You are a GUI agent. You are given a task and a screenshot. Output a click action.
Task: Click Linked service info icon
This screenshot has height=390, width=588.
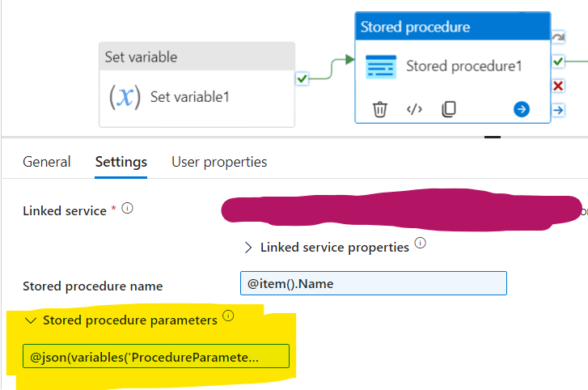pos(127,209)
